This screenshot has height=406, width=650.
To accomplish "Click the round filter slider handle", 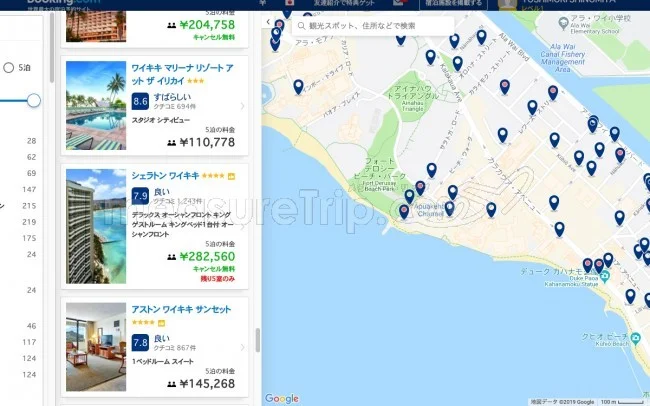I will [34, 100].
